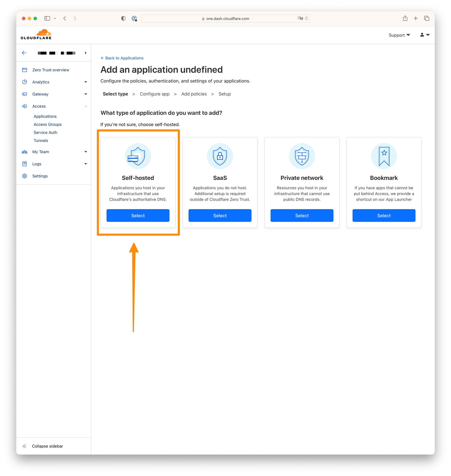Click the Select type step

pyautogui.click(x=115, y=94)
